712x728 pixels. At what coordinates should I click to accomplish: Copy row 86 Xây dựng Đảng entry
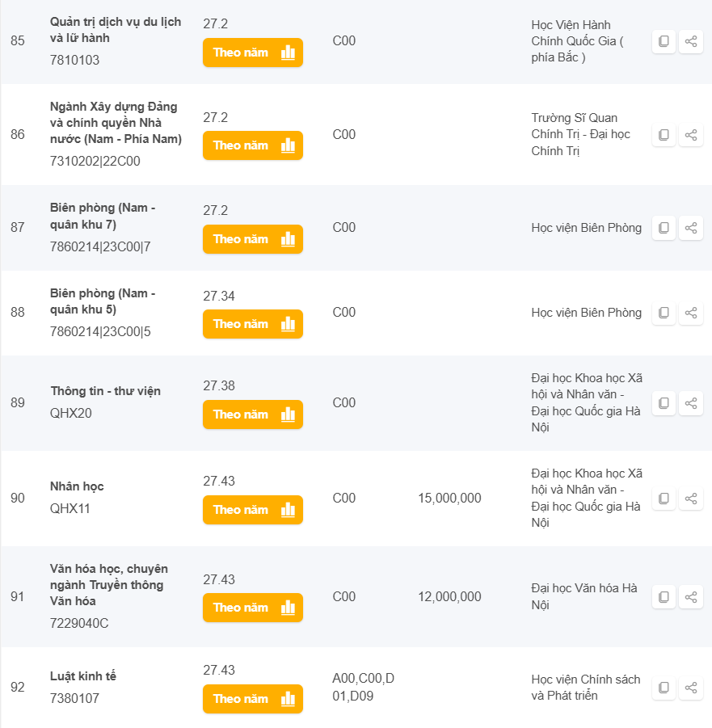pos(664,135)
